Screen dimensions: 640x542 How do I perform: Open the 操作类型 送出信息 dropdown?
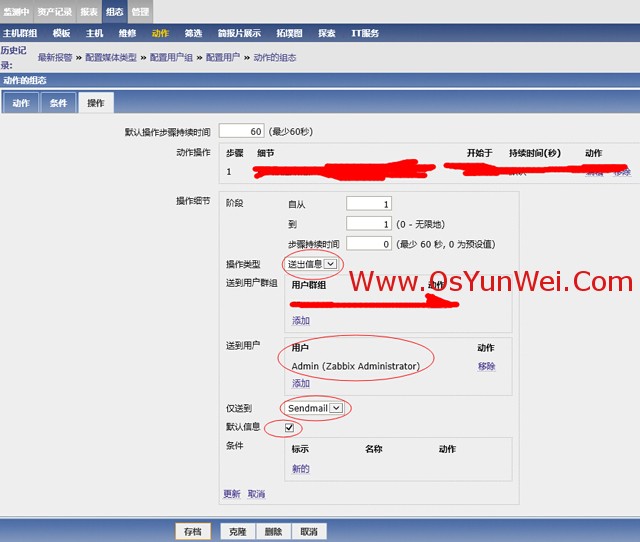[312, 264]
